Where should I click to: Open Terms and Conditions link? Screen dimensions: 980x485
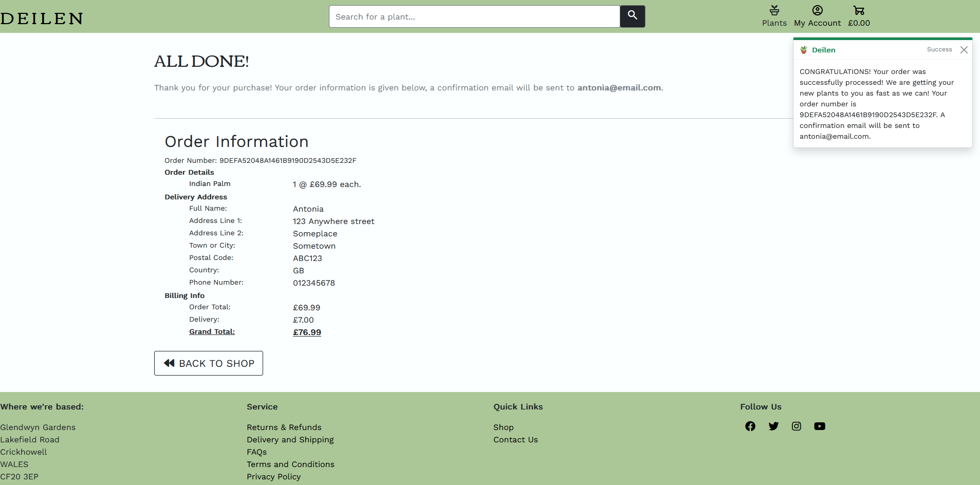(290, 464)
